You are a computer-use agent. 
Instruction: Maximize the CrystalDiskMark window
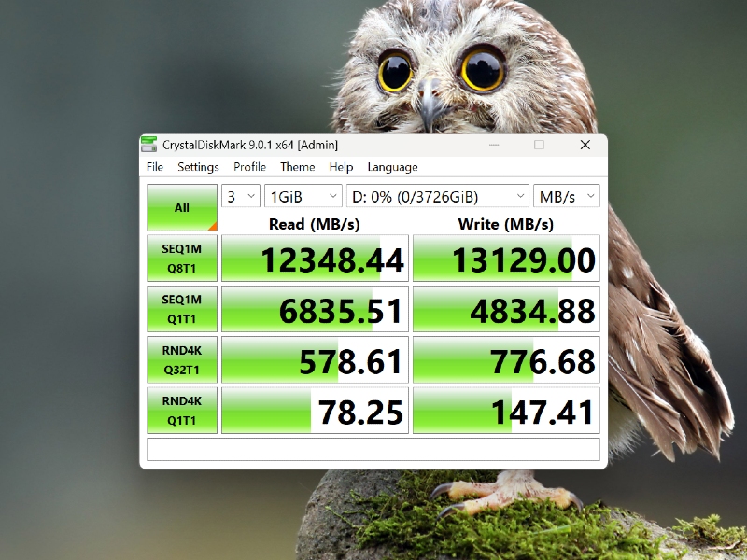tap(540, 145)
